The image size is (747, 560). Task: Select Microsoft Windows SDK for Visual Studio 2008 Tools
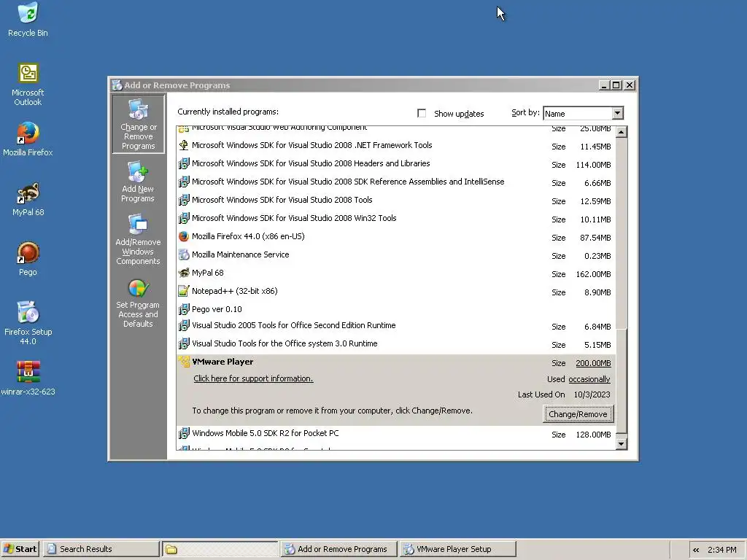point(282,200)
